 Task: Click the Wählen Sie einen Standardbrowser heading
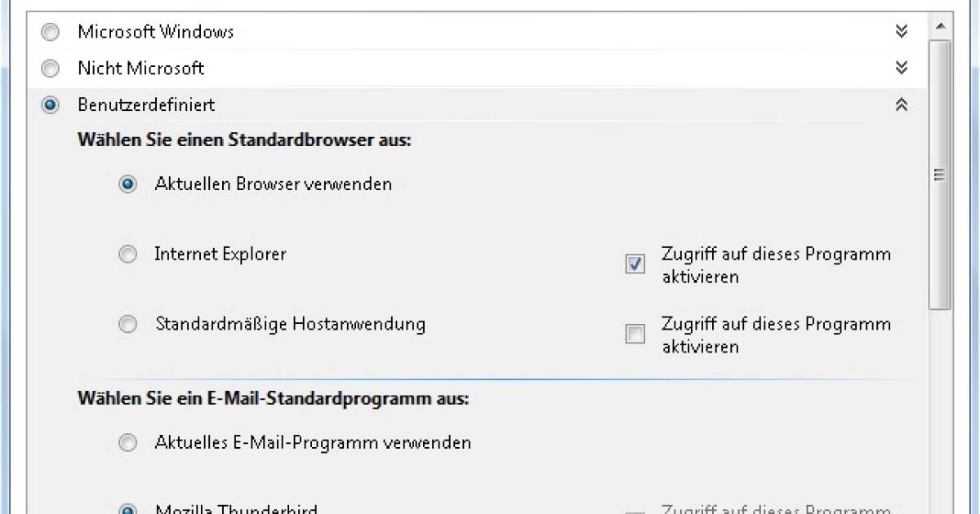point(243,140)
